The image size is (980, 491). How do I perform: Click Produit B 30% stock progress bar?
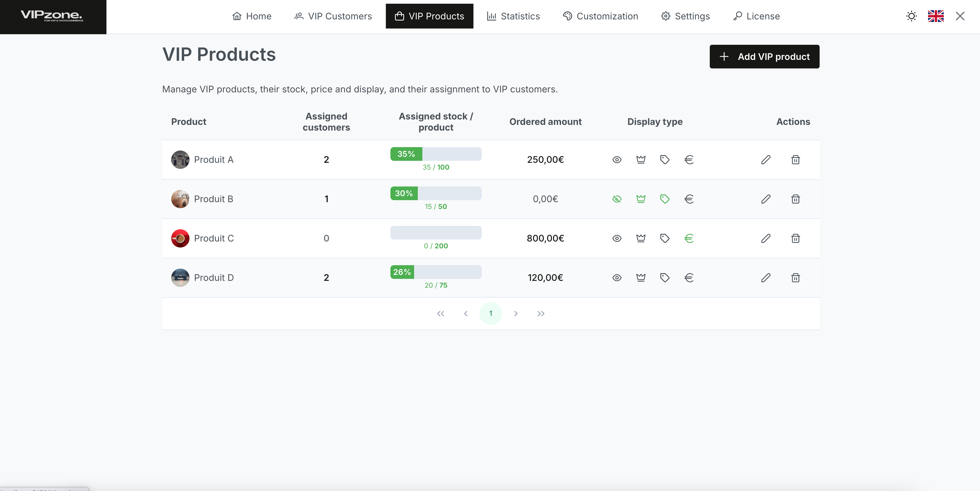(436, 193)
